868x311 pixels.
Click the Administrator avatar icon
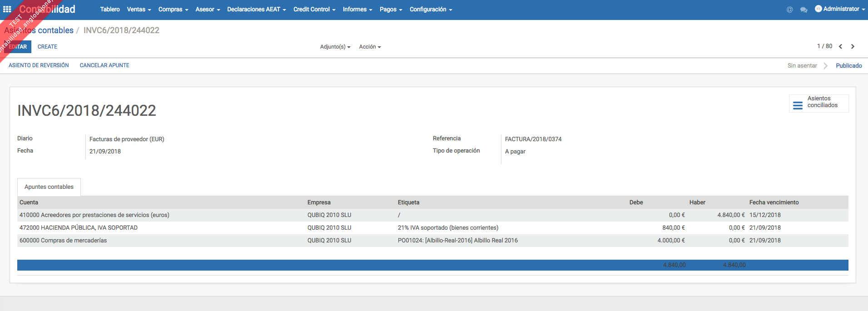coord(818,9)
